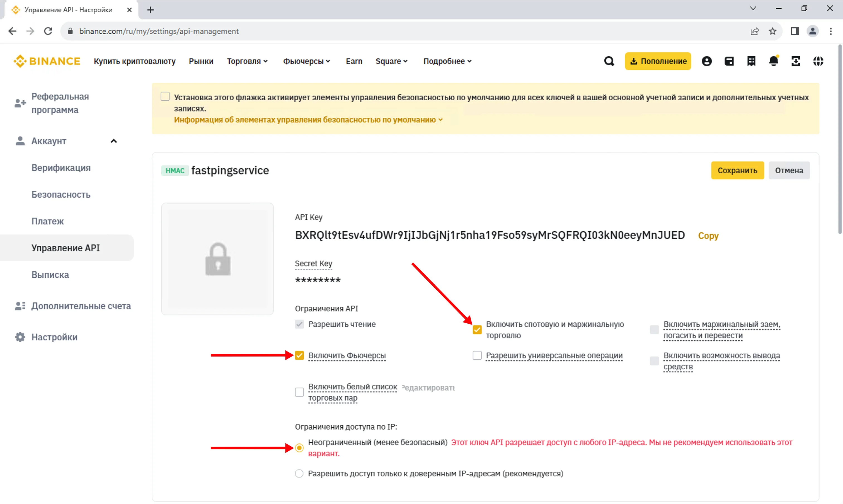Open Безопасность in sidebar
Screen dimensions: 843x504
(x=61, y=195)
